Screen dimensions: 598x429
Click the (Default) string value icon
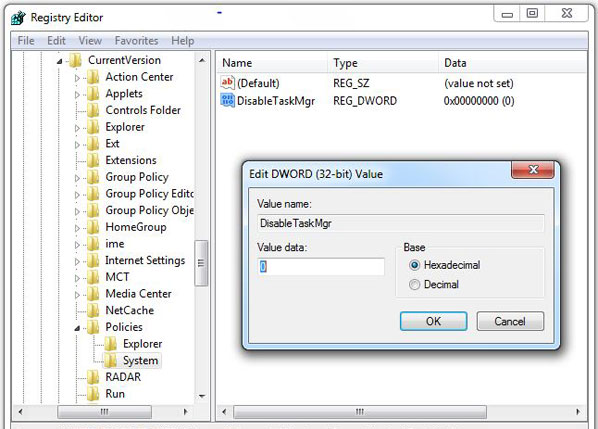[x=227, y=82]
